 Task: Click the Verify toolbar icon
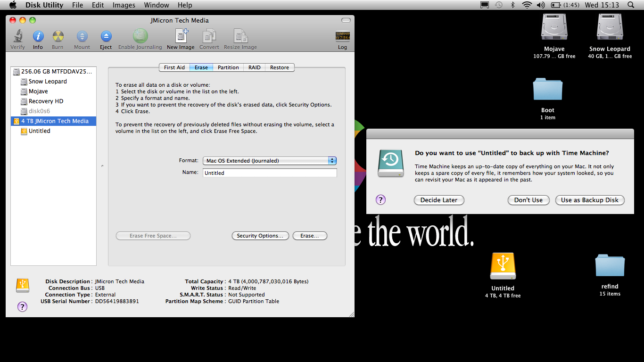tap(18, 40)
